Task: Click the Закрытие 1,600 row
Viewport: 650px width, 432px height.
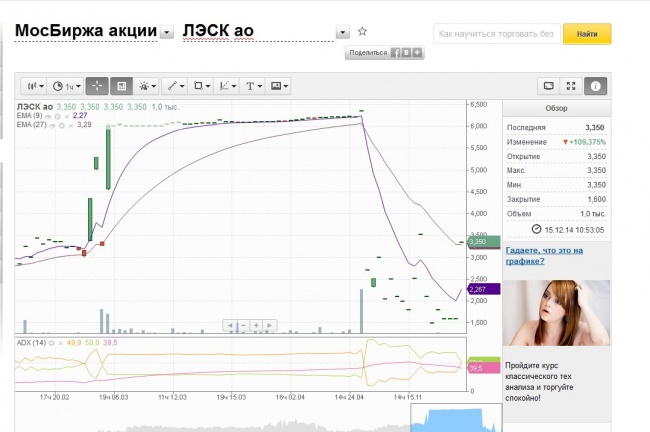Action: click(556, 199)
